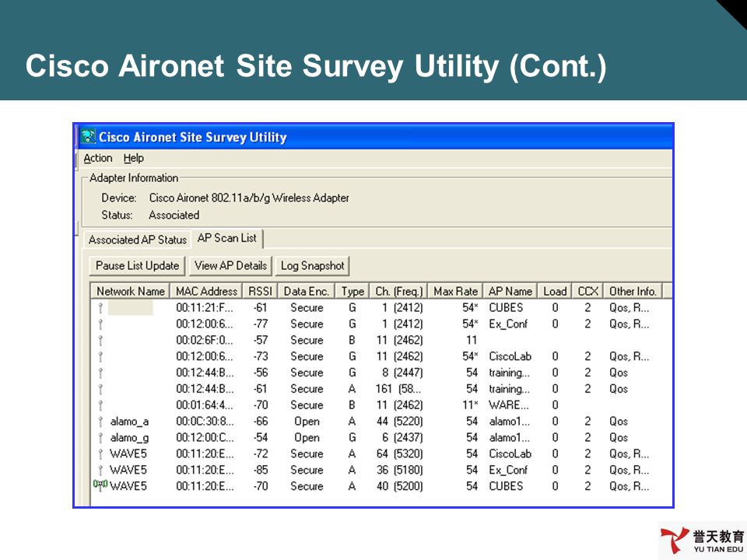The width and height of the screenshot is (747, 560).
Task: Click the antenna icon for WAVE5 CiscoLab row
Action: tap(100, 453)
